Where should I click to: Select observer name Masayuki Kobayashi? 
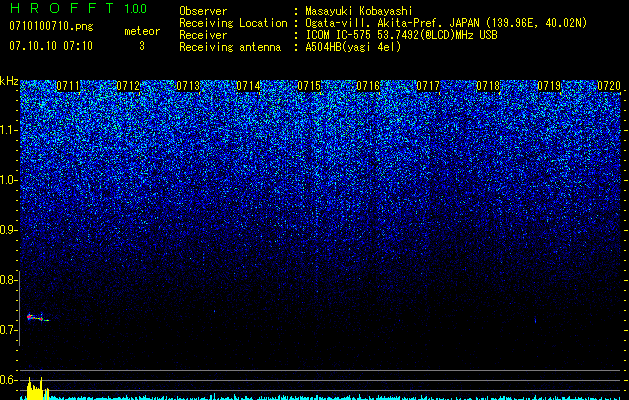pyautogui.click(x=359, y=11)
